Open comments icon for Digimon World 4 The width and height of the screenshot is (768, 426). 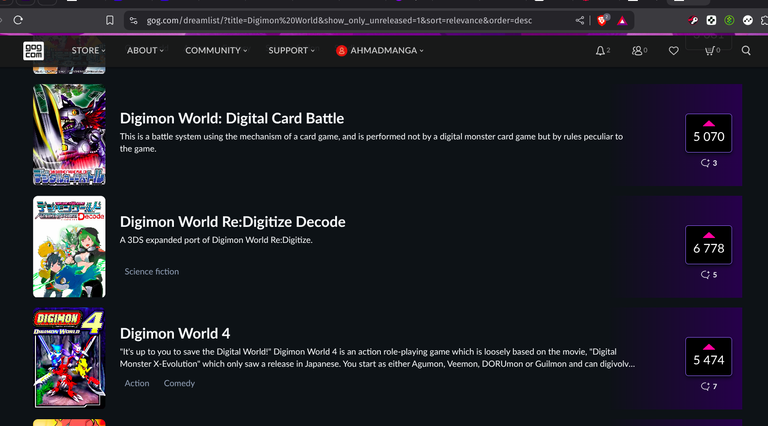705,386
